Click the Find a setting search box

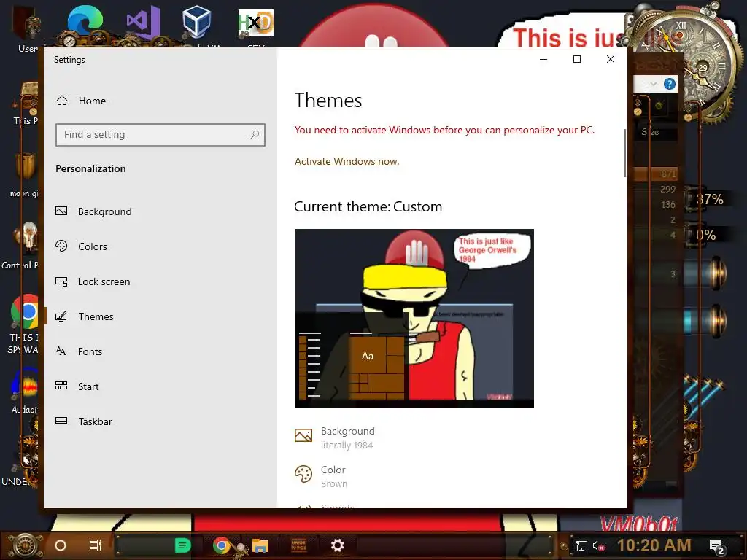(x=160, y=135)
